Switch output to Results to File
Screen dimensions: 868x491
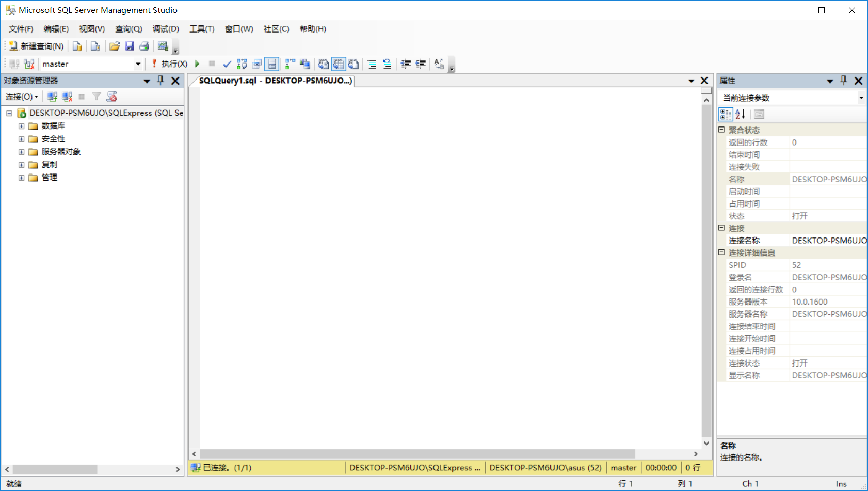tap(353, 64)
